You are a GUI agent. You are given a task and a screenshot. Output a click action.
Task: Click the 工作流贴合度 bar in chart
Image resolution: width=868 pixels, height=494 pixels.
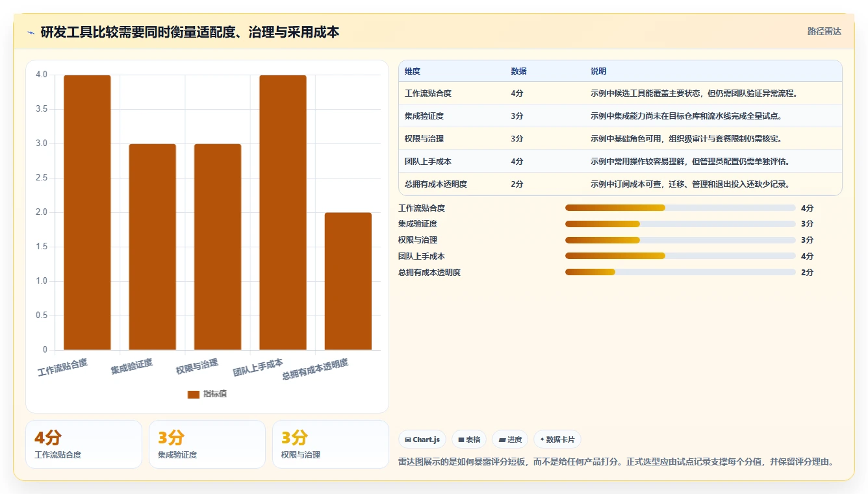tap(87, 213)
